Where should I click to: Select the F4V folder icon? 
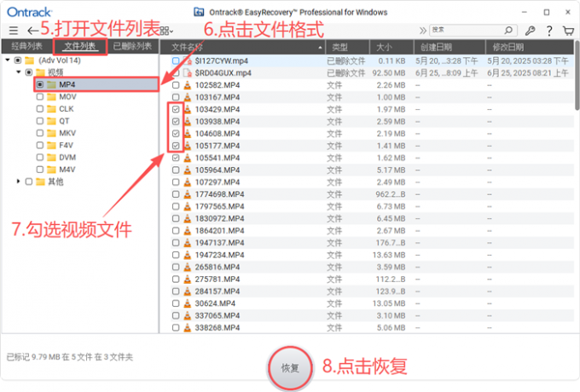(52, 145)
